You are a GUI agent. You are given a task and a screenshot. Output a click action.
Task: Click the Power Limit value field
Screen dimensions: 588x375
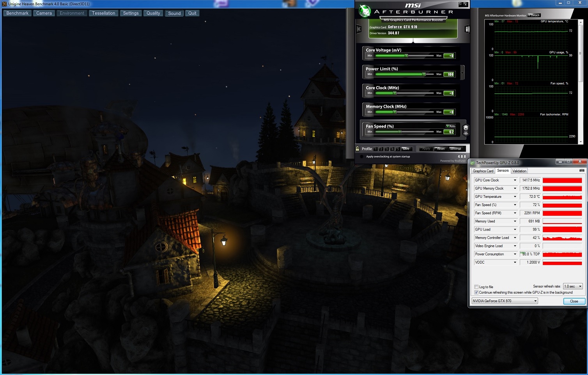449,74
